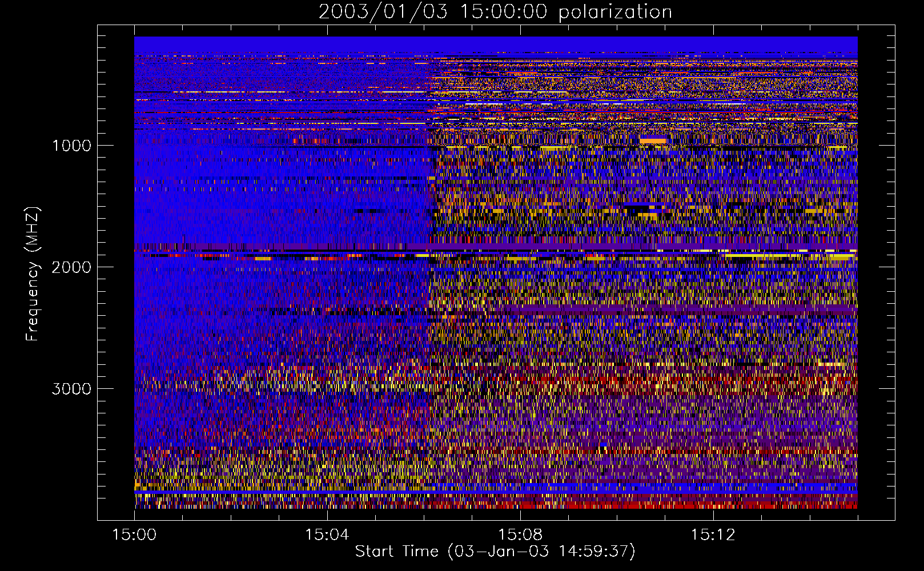Click the 15:04 time tick label

click(x=327, y=535)
